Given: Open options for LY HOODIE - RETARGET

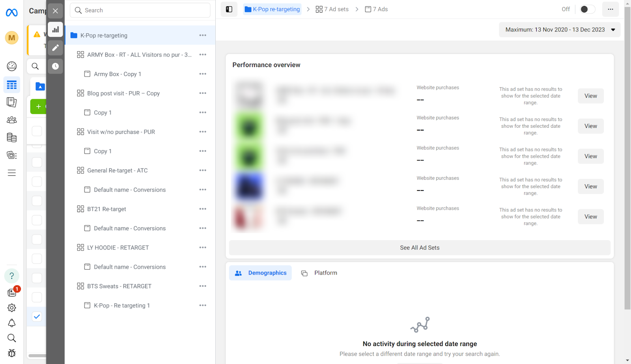Looking at the screenshot, I should point(203,248).
